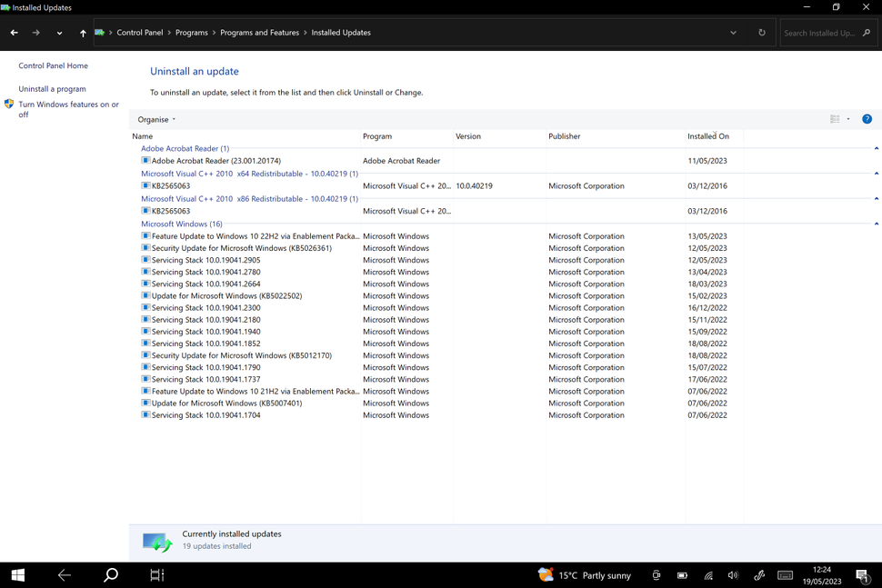Open the Organise dropdown menu

click(x=155, y=118)
